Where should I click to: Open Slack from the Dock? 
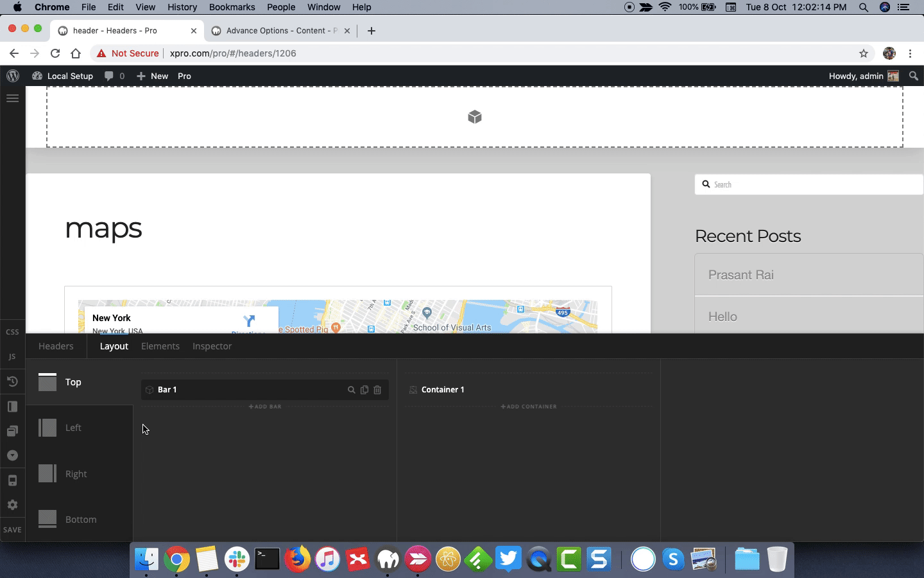[237, 559]
